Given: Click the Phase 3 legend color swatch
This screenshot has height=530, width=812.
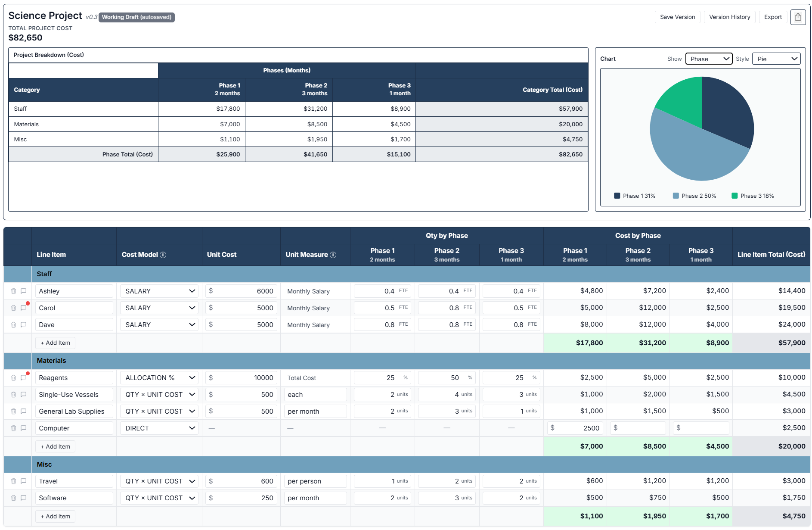Looking at the screenshot, I should (735, 196).
